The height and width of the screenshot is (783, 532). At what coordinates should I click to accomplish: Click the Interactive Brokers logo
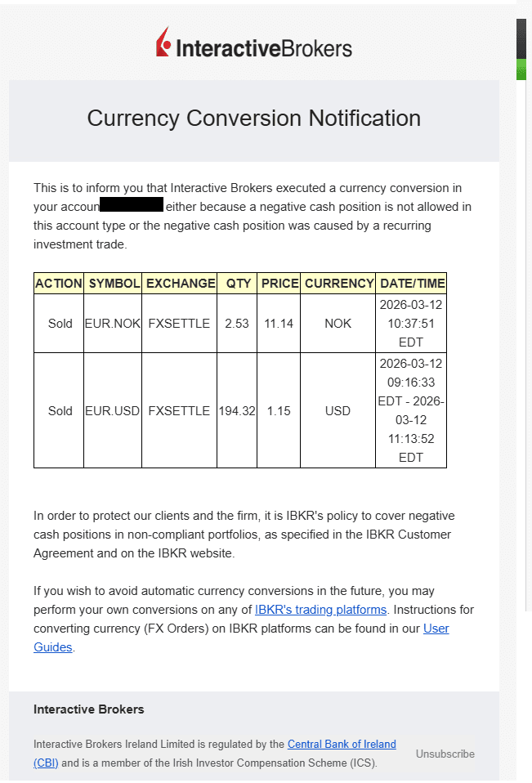click(x=254, y=44)
